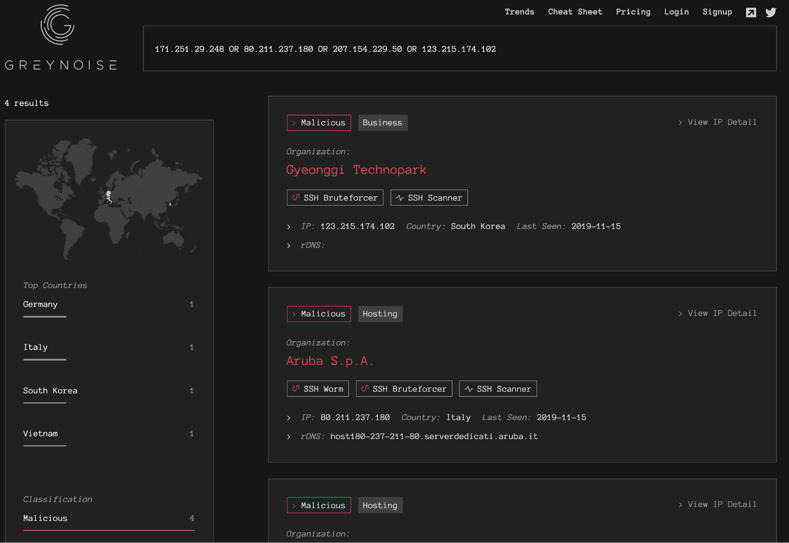The image size is (789, 543).
Task: Select SSH Bruteforcer tag on Aruba card
Action: tap(404, 389)
